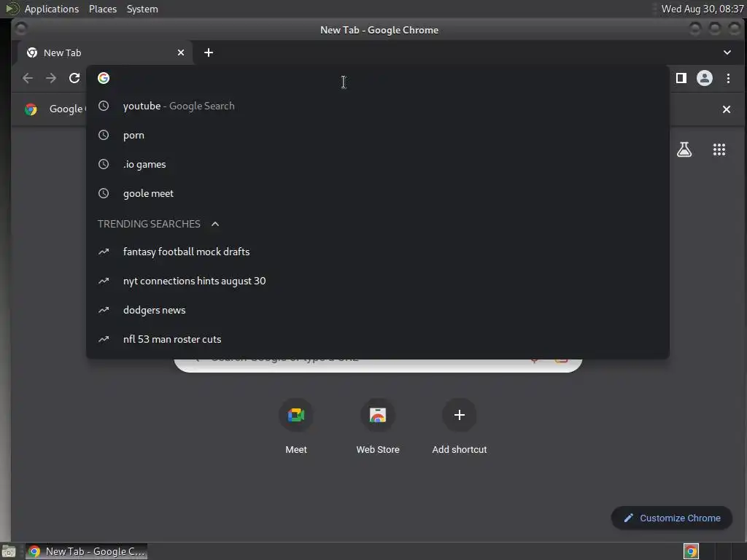Click the clock icon beside youtube suggestion

click(104, 106)
